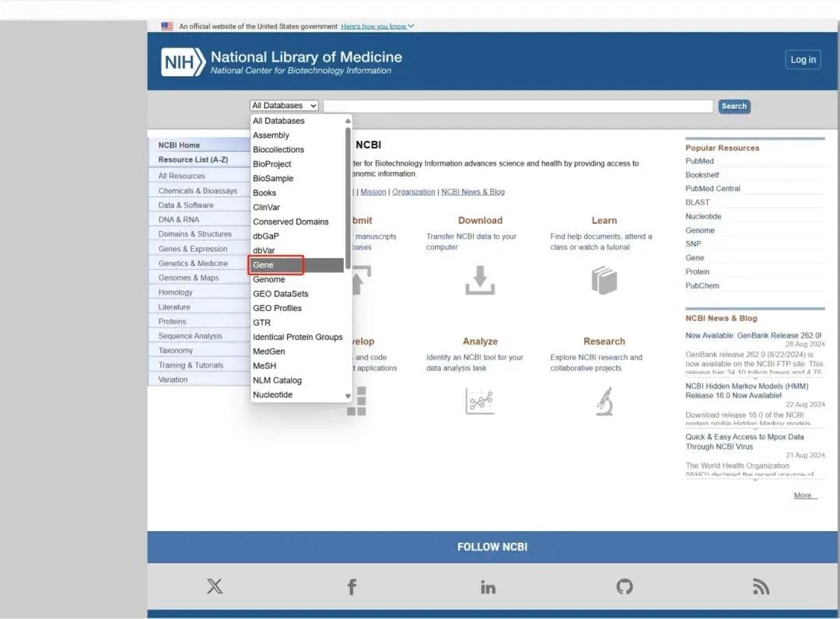Click the Download arrow icon
The width and height of the screenshot is (840, 619).
point(480,280)
